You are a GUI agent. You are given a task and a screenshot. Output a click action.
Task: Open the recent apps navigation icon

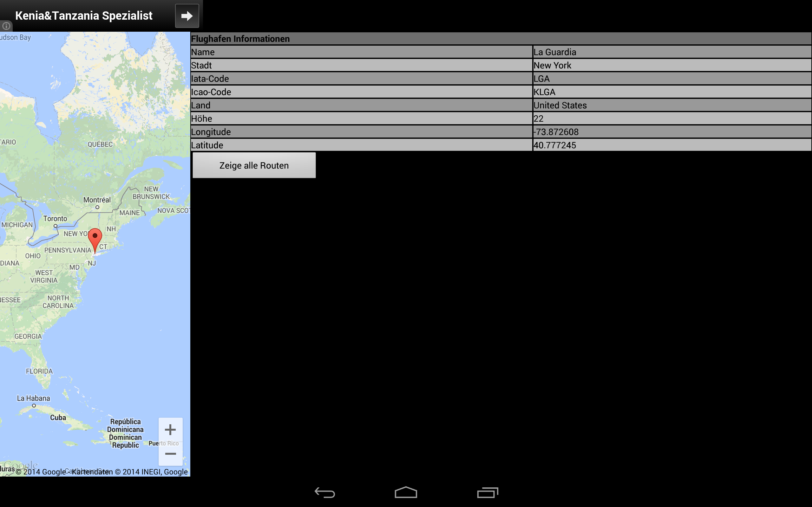[x=488, y=492]
